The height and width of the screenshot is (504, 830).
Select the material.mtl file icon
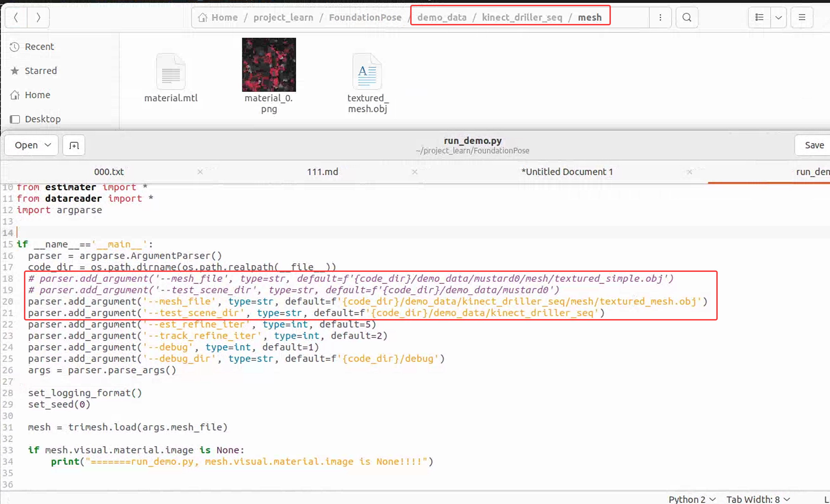click(x=171, y=72)
